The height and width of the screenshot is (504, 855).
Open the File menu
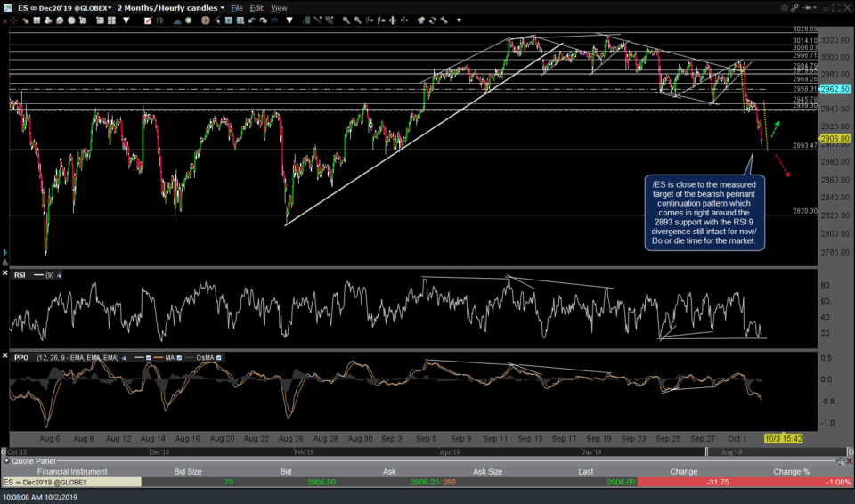[237, 8]
